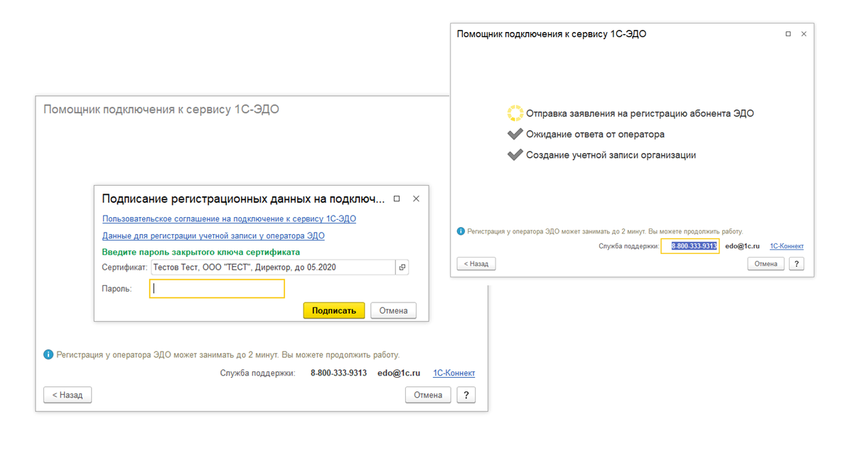The image size is (868, 449).
Task: Click Отмена in the progress steps window
Action: tap(766, 263)
